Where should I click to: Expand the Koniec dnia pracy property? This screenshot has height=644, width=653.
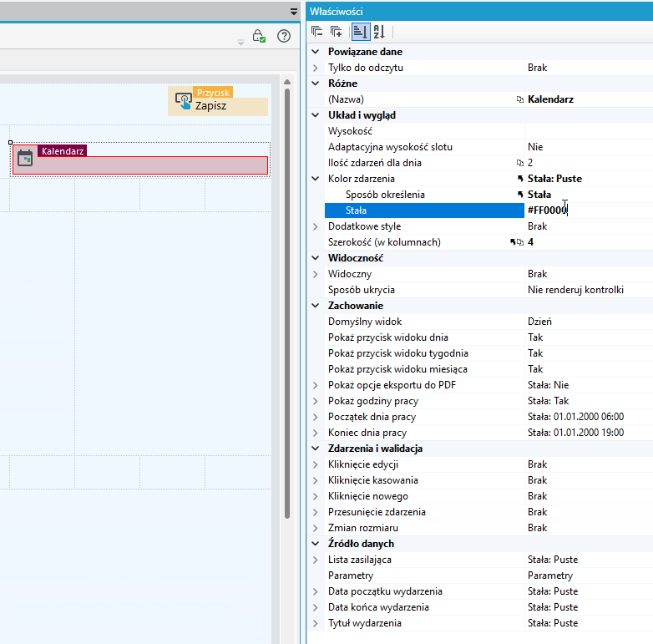pos(316,433)
